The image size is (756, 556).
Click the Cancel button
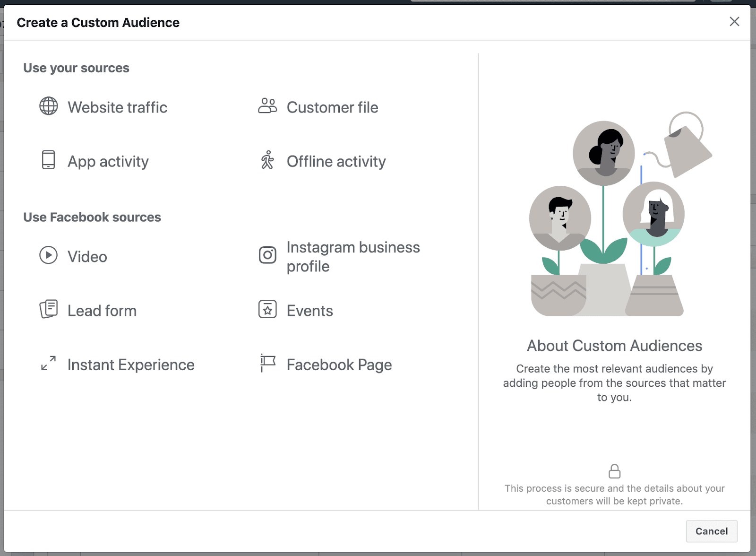click(712, 531)
